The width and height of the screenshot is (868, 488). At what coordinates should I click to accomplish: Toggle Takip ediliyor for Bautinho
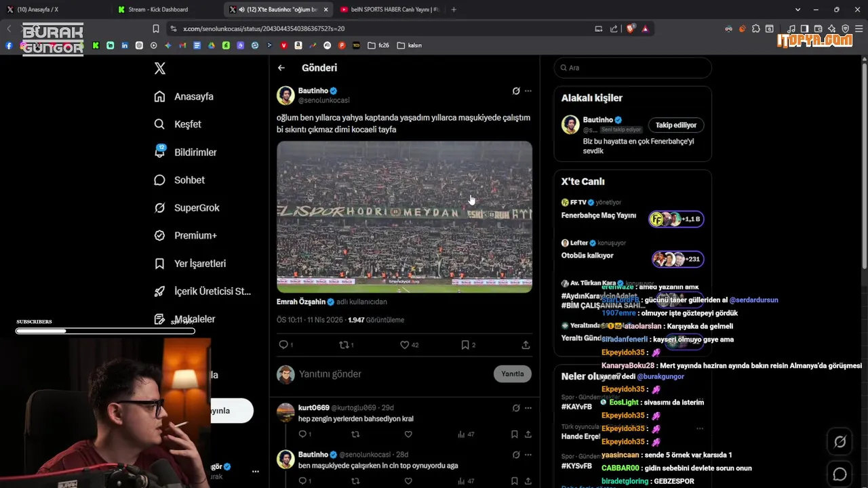(676, 125)
